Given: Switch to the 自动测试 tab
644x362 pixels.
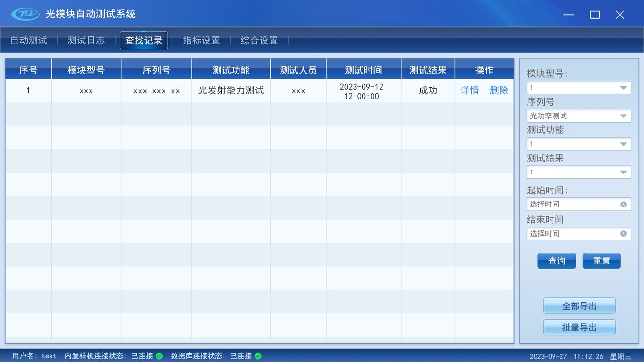Looking at the screenshot, I should [x=29, y=41].
